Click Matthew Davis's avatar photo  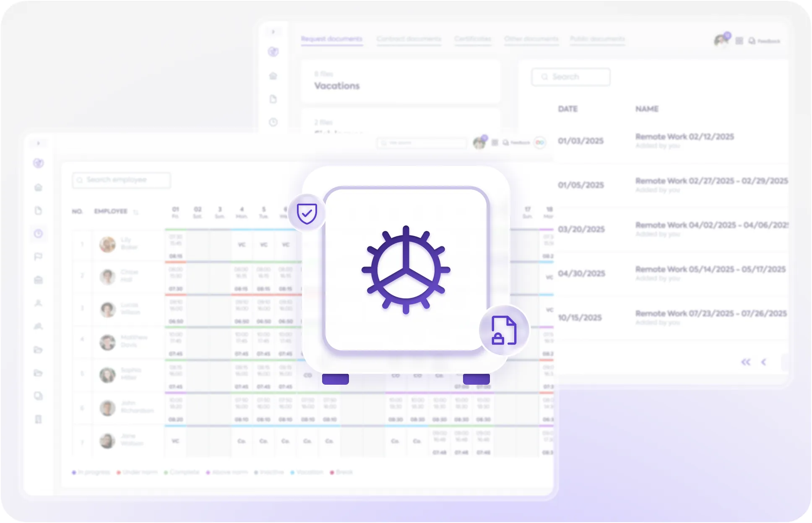click(107, 342)
